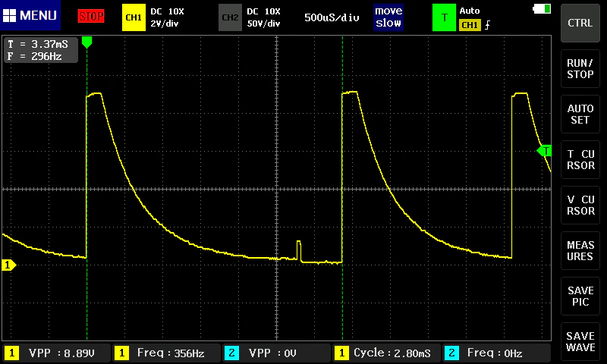Screen dimensions: 607x364
Task: Click the green trigger level T marker
Action: [x=544, y=150]
